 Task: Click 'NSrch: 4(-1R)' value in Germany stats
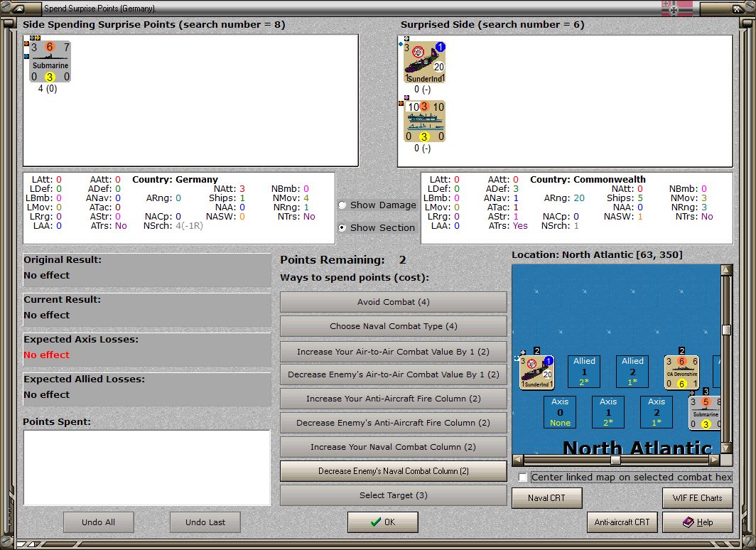coord(173,225)
